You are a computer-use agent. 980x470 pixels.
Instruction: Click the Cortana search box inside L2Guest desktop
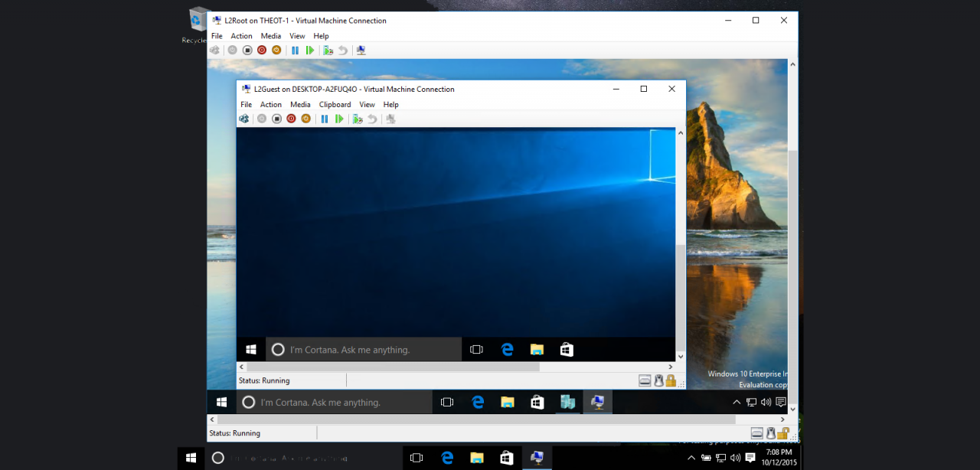click(x=364, y=350)
